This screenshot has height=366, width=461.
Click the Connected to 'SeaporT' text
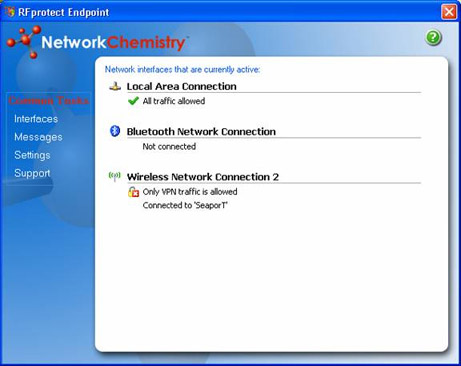point(185,205)
